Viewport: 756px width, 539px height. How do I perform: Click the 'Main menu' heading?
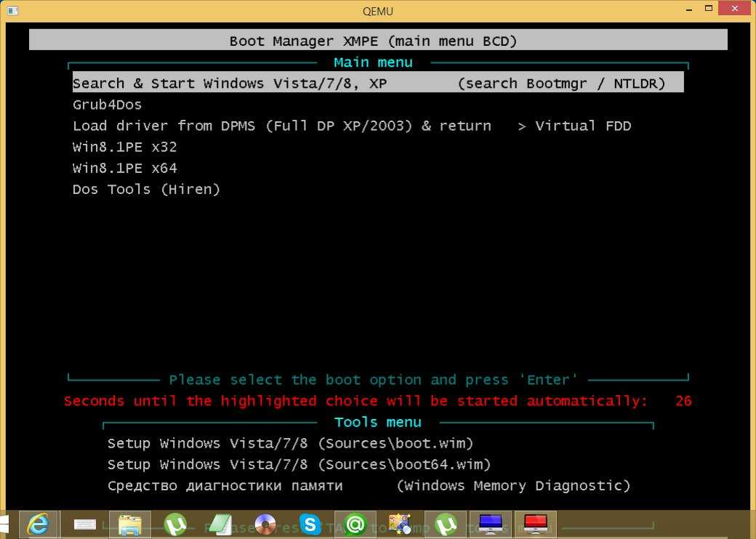pyautogui.click(x=373, y=62)
